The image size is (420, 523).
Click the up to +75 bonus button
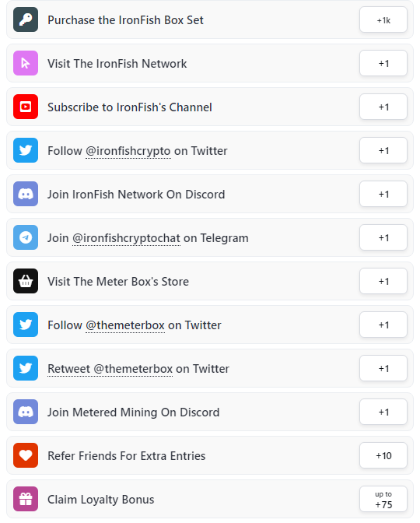click(x=383, y=499)
